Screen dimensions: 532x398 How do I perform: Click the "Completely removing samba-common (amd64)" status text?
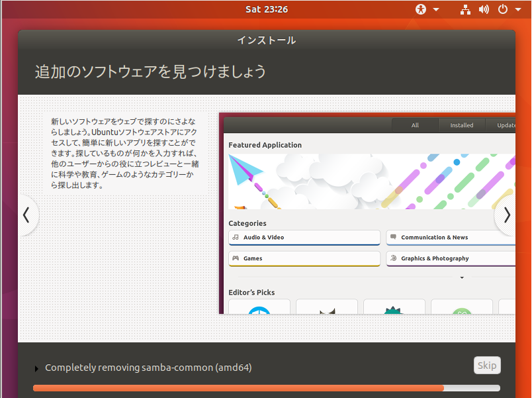point(148,368)
